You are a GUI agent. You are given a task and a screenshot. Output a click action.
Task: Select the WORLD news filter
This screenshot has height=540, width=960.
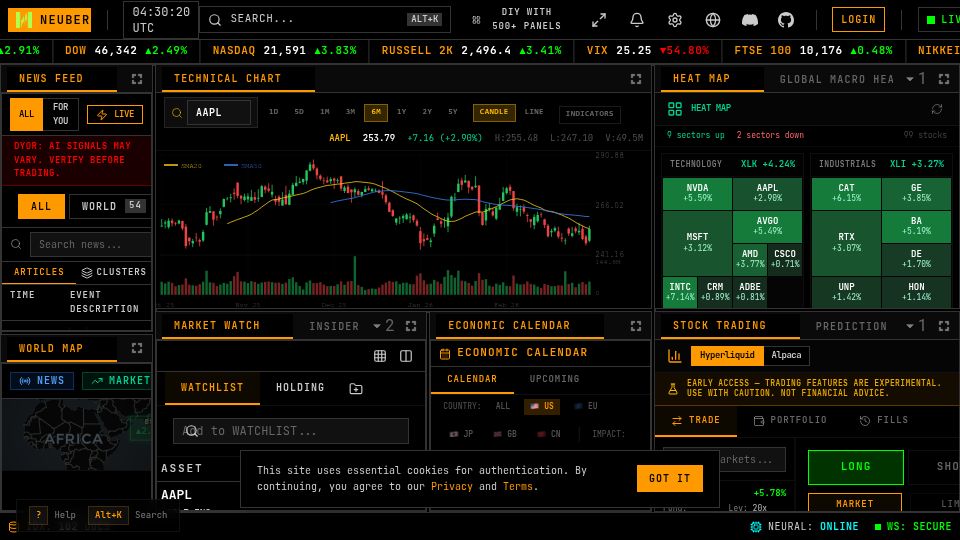pyautogui.click(x=108, y=206)
